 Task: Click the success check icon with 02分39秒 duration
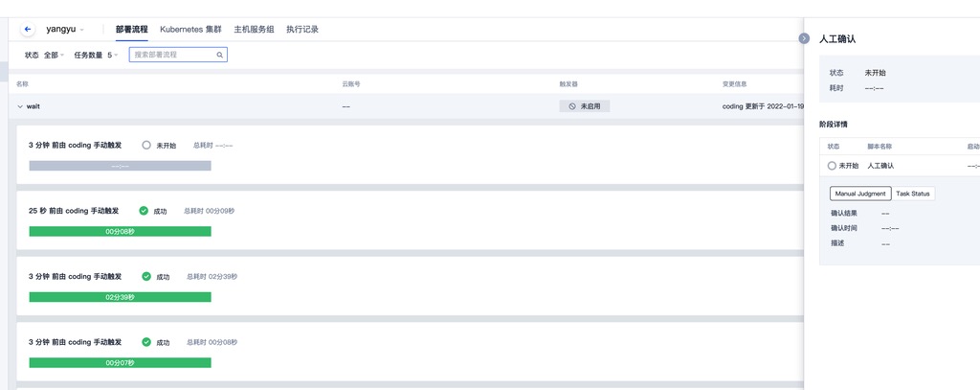(x=146, y=276)
